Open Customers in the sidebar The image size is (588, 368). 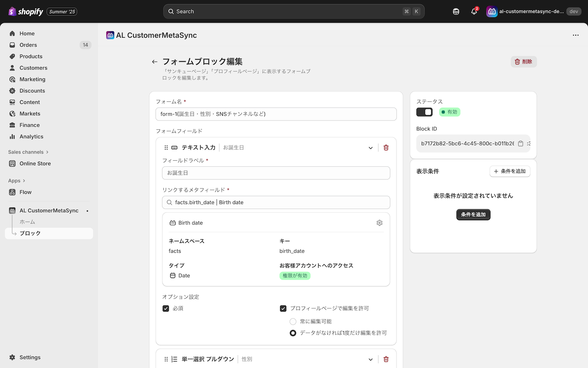pos(33,68)
